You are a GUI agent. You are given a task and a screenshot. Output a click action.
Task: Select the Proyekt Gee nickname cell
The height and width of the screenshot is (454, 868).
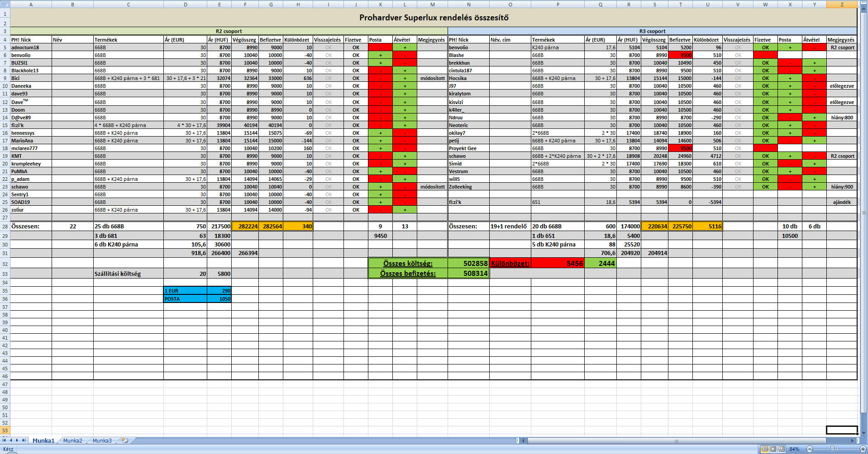click(468, 148)
